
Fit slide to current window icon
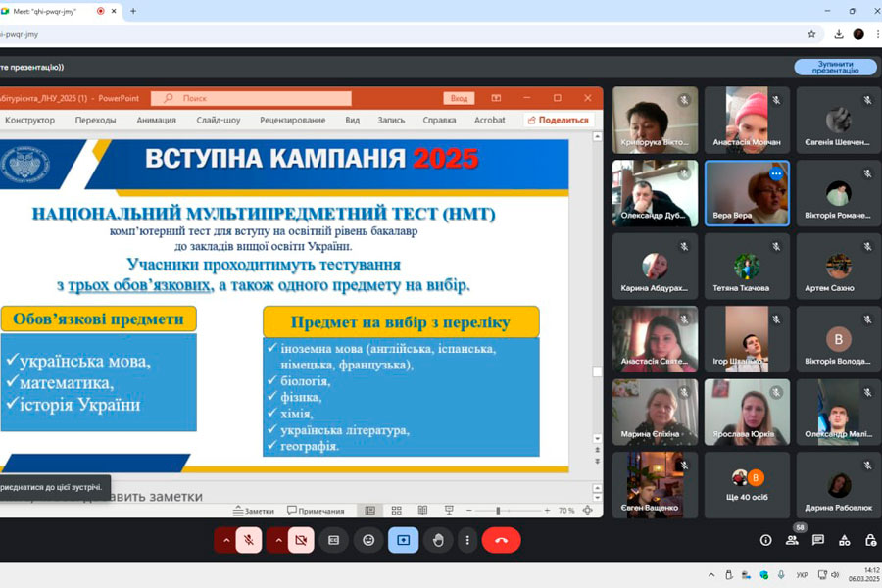tap(588, 511)
